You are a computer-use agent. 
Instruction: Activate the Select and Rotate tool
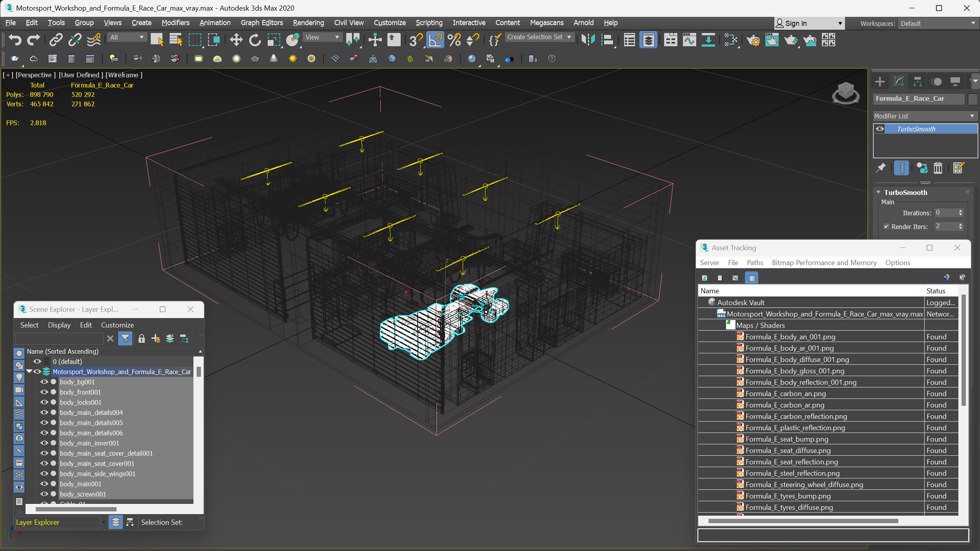click(x=255, y=40)
